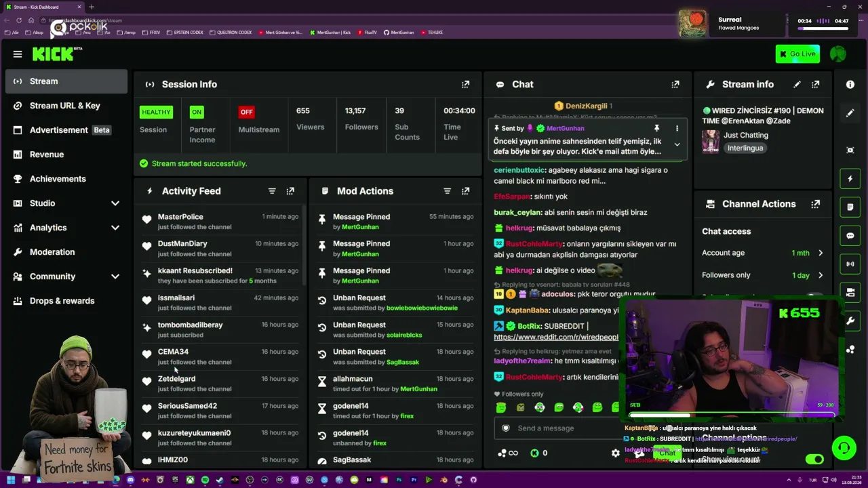The width and height of the screenshot is (868, 488).
Task: Click MasterPolice follow entry
Action: [x=220, y=222]
